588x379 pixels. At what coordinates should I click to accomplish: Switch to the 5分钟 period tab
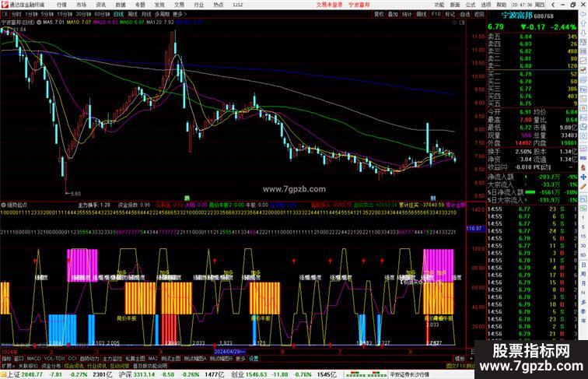click(x=47, y=14)
